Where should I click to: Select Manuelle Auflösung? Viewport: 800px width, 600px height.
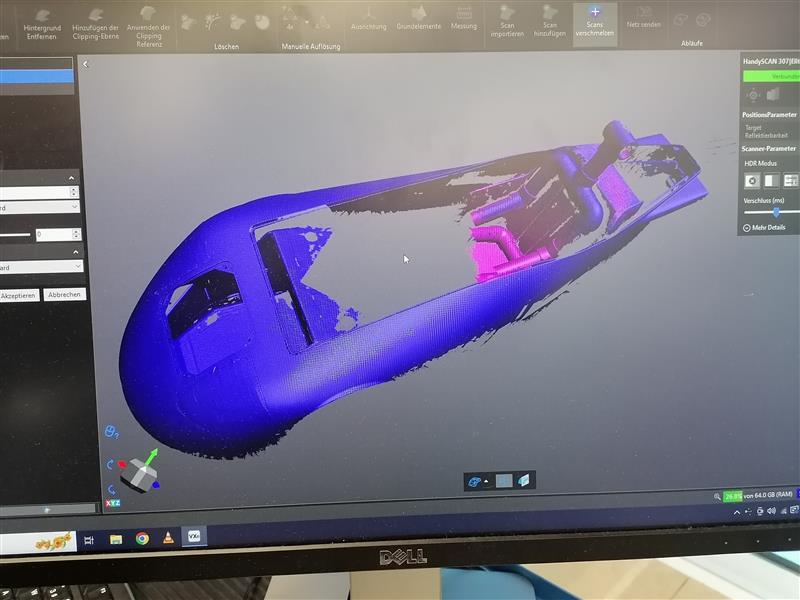click(x=310, y=30)
